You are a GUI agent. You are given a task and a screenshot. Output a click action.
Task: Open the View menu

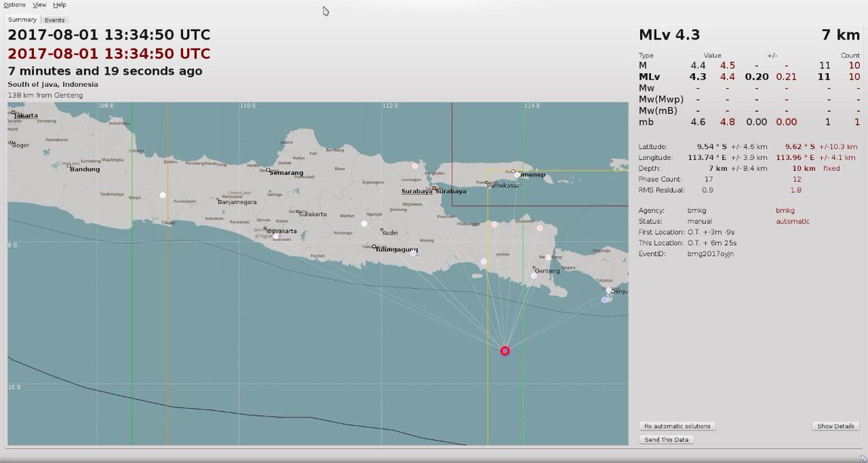tap(39, 5)
